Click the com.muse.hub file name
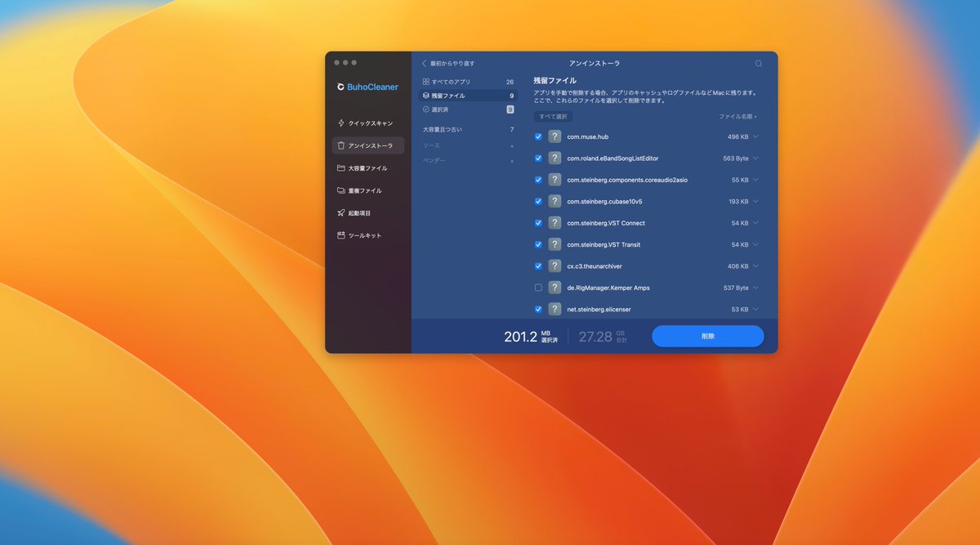 [x=588, y=136]
